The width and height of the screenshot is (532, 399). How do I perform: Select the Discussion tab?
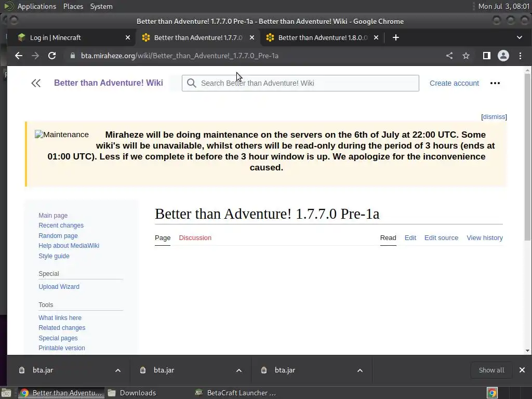pyautogui.click(x=195, y=238)
